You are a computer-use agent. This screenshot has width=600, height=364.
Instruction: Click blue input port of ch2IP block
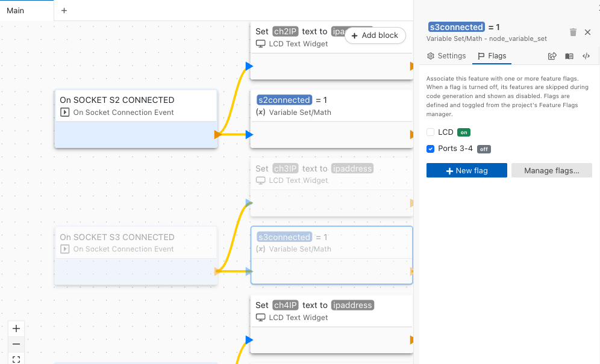(249, 66)
